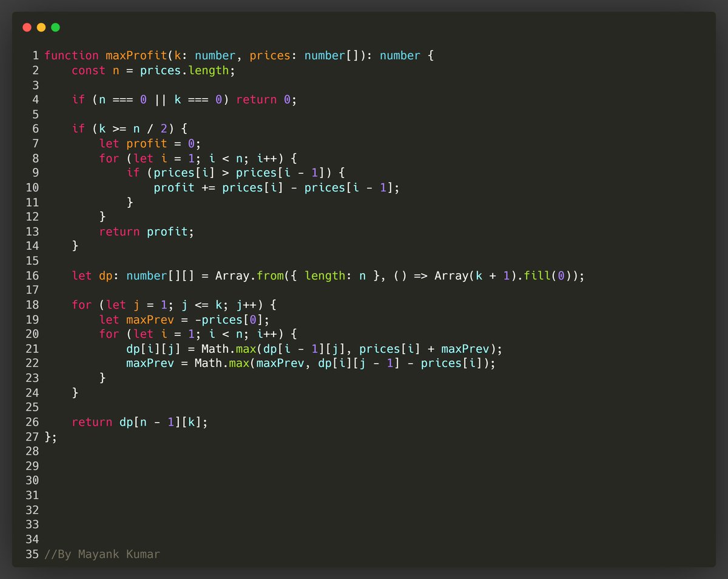Screen dimensions: 728x579
Task: Click 'return profit;' on line 13
Action: tap(147, 232)
